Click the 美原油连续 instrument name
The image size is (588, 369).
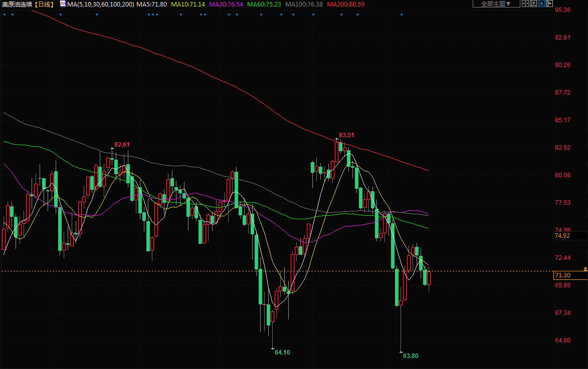pos(18,4)
